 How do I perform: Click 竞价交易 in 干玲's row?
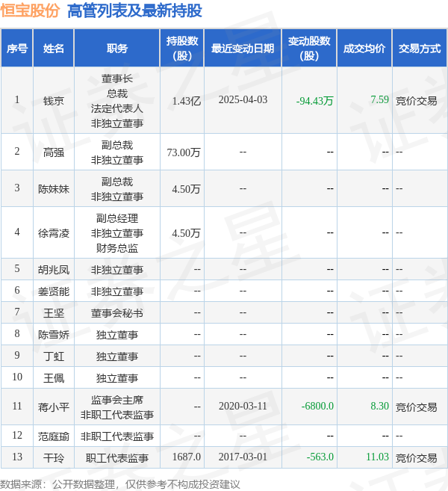tap(417, 458)
